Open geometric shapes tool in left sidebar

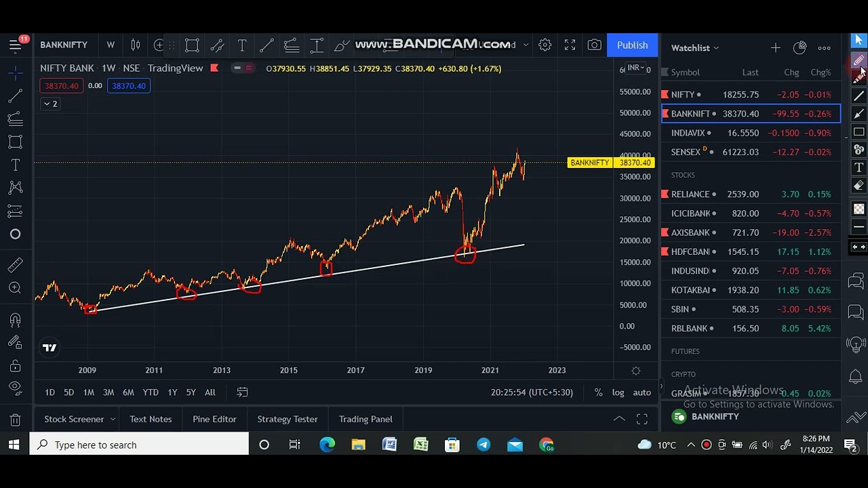(x=15, y=142)
